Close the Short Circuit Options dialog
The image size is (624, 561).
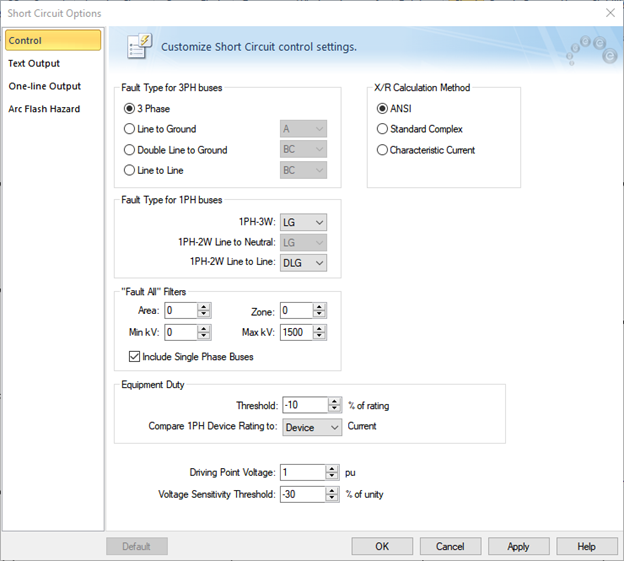[610, 13]
